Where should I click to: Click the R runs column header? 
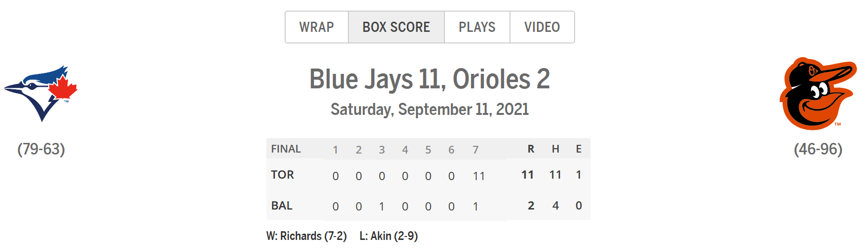pyautogui.click(x=531, y=149)
